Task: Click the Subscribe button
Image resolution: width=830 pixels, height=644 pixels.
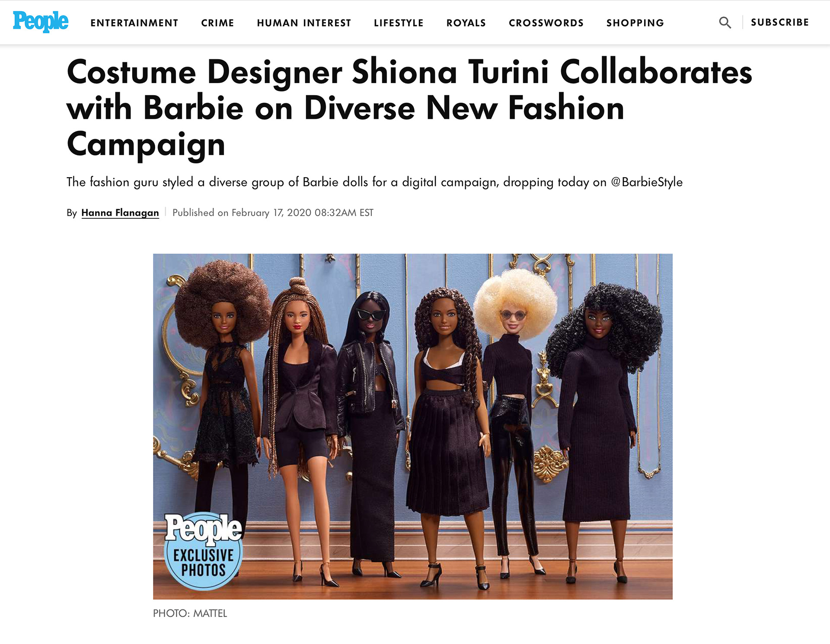Action: 780,22
